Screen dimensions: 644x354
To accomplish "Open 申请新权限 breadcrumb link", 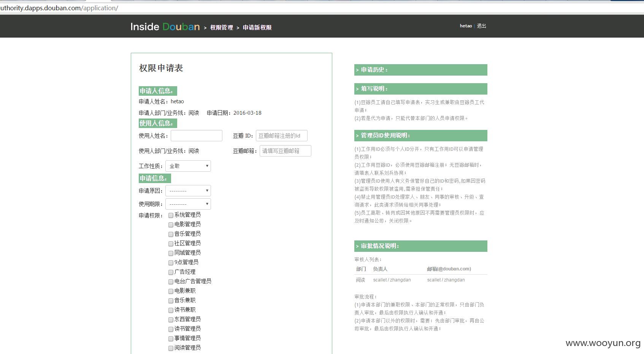I will pos(257,27).
